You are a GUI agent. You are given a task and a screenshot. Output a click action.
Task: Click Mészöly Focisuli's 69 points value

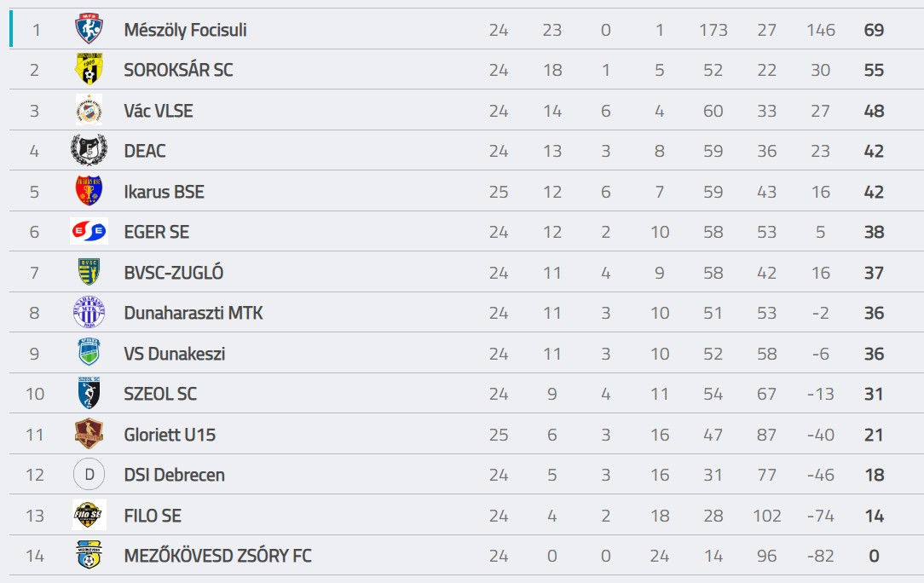(x=874, y=30)
